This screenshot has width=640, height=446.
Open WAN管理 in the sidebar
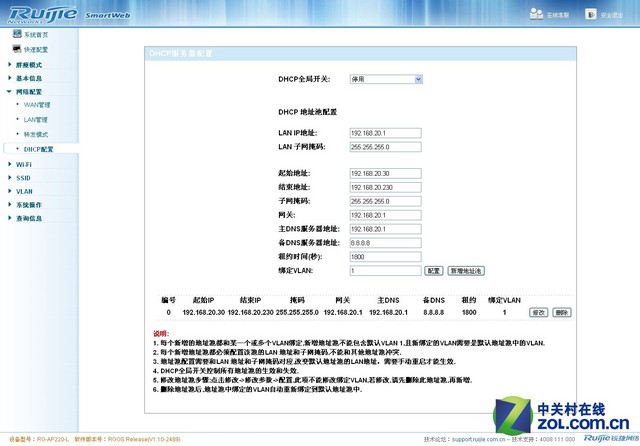tap(37, 105)
